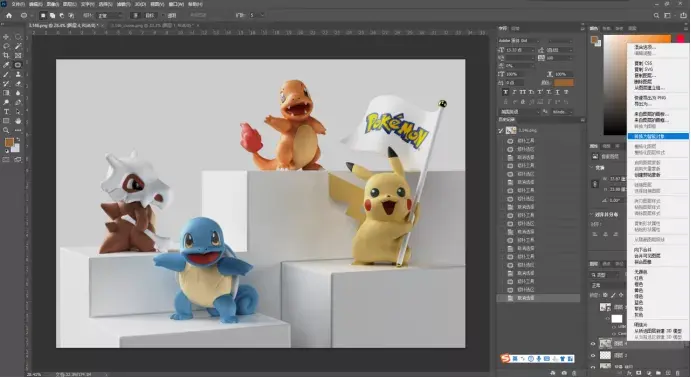Choose 红色 label color in context menu
This screenshot has width=691, height=378.
(x=639, y=278)
